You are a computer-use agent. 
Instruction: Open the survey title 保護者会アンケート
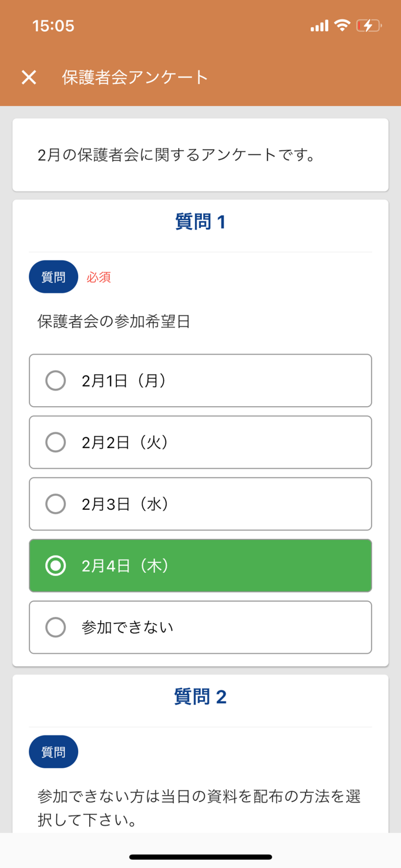(x=135, y=77)
